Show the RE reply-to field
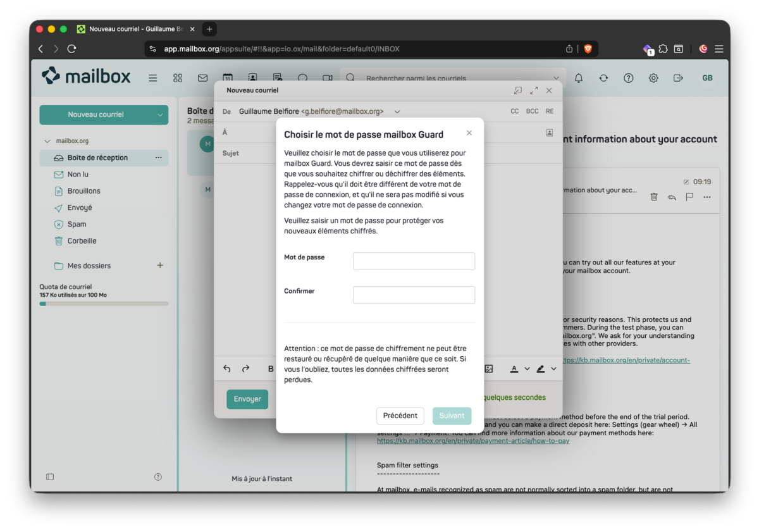Viewport: 759px width, 532px height. tap(550, 111)
